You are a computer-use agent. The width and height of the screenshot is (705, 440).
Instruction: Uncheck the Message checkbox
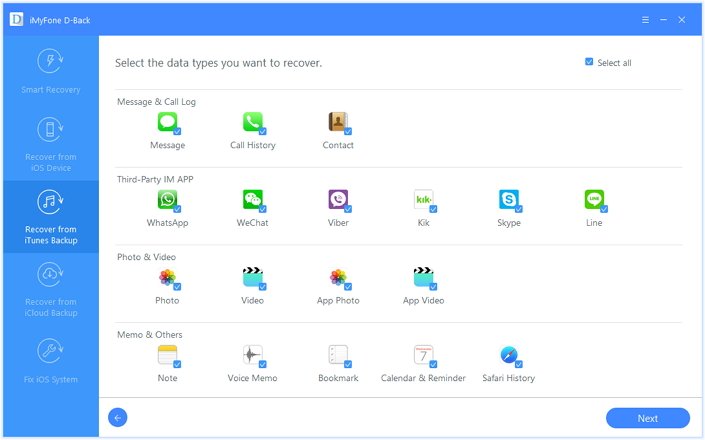[177, 131]
